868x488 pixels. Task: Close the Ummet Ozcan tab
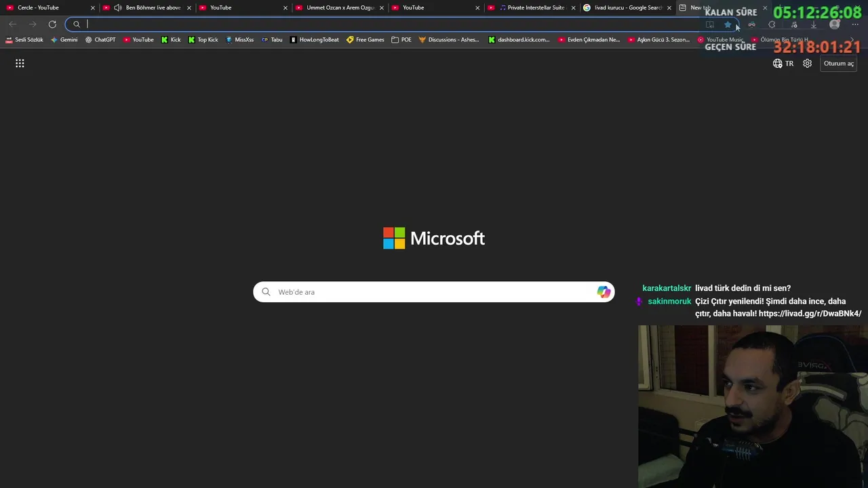pyautogui.click(x=382, y=7)
